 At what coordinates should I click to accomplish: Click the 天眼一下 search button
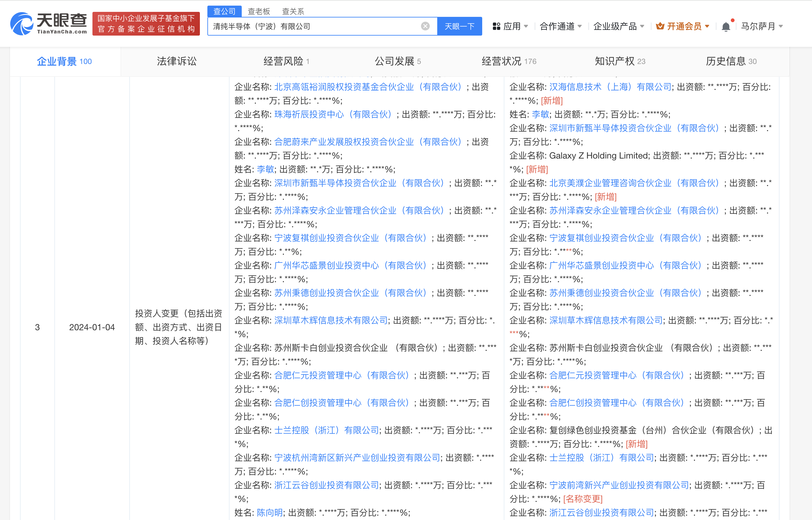459,26
